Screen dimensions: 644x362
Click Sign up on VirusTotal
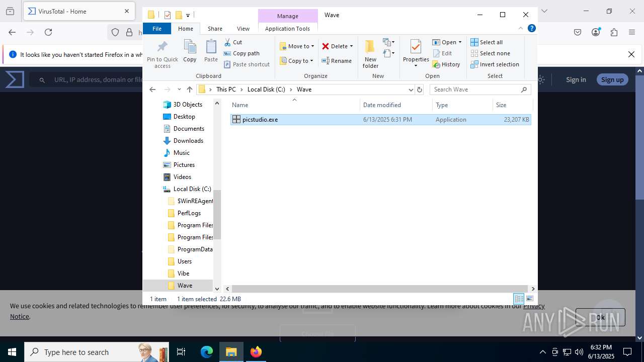(612, 79)
